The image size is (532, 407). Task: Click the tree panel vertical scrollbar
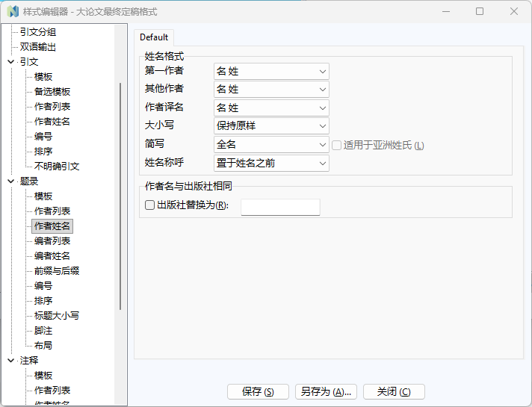coord(120,196)
